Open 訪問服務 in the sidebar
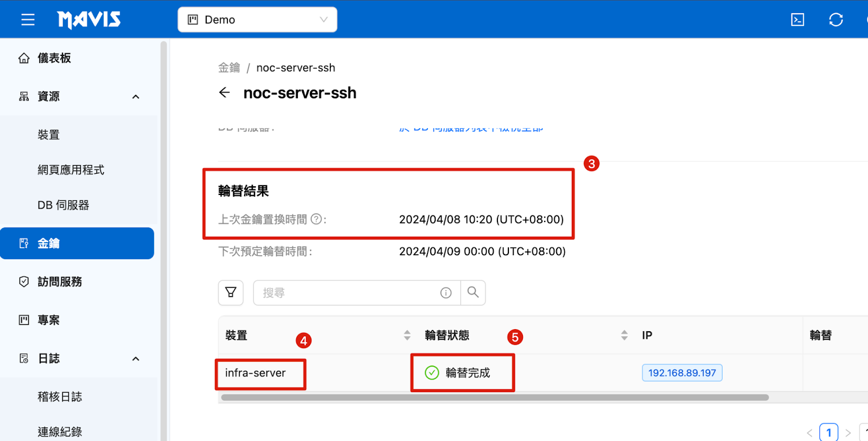Screen dimensions: 868x441 [60, 282]
